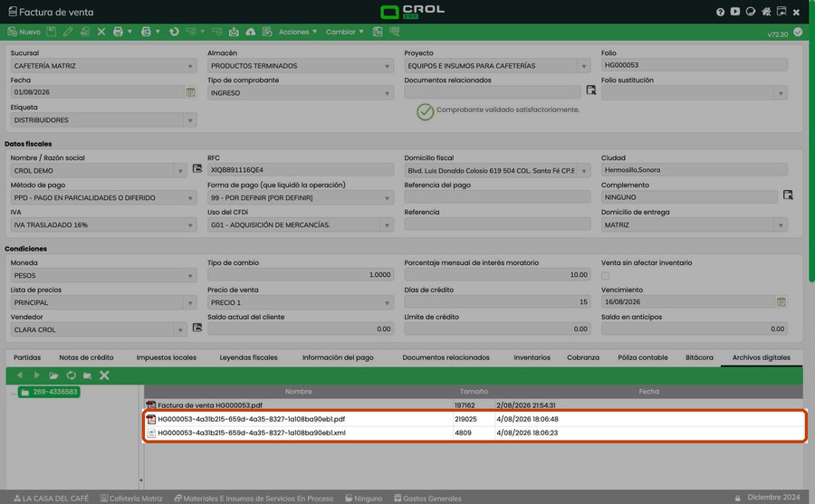
Task: Click the forward arrow in files toolbar
Action: coord(36,376)
